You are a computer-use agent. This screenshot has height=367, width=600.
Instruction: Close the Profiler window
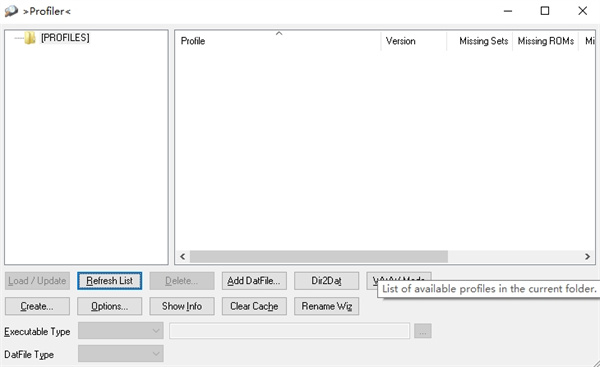[x=582, y=11]
